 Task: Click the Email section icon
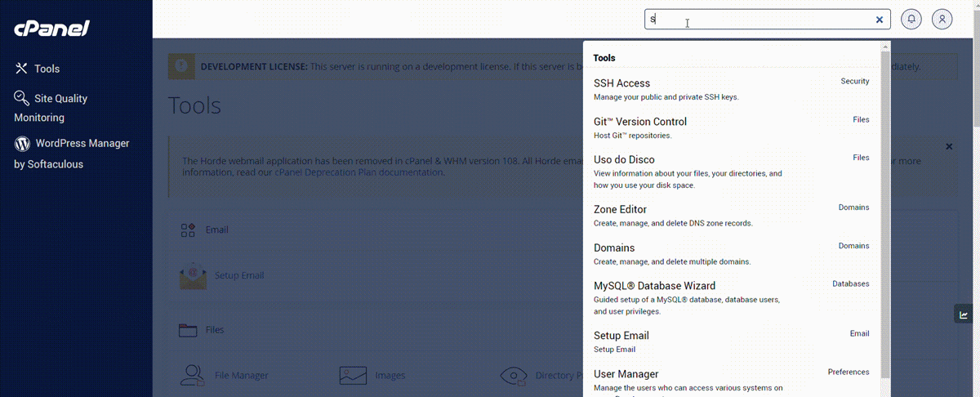(188, 230)
